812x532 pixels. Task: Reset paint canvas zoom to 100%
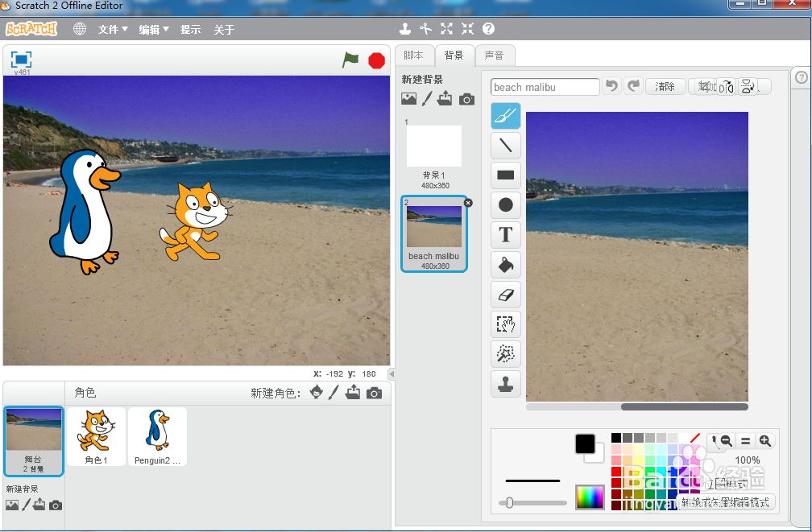click(x=746, y=441)
